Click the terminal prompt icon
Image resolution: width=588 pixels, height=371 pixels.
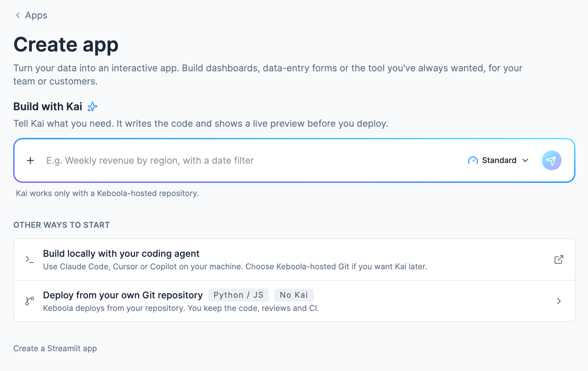coord(30,259)
